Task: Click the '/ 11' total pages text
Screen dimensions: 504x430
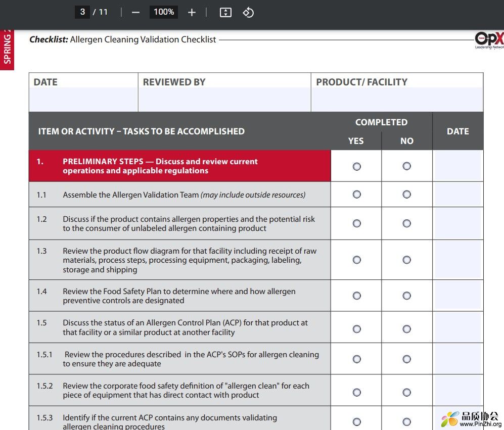Action: (x=100, y=12)
